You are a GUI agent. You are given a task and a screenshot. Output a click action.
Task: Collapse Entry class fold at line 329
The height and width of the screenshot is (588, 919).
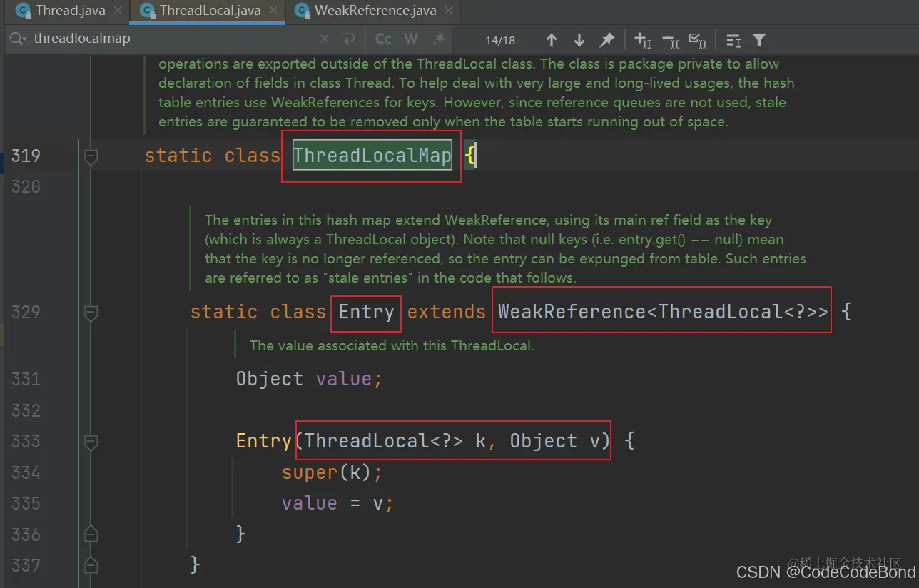tap(91, 312)
